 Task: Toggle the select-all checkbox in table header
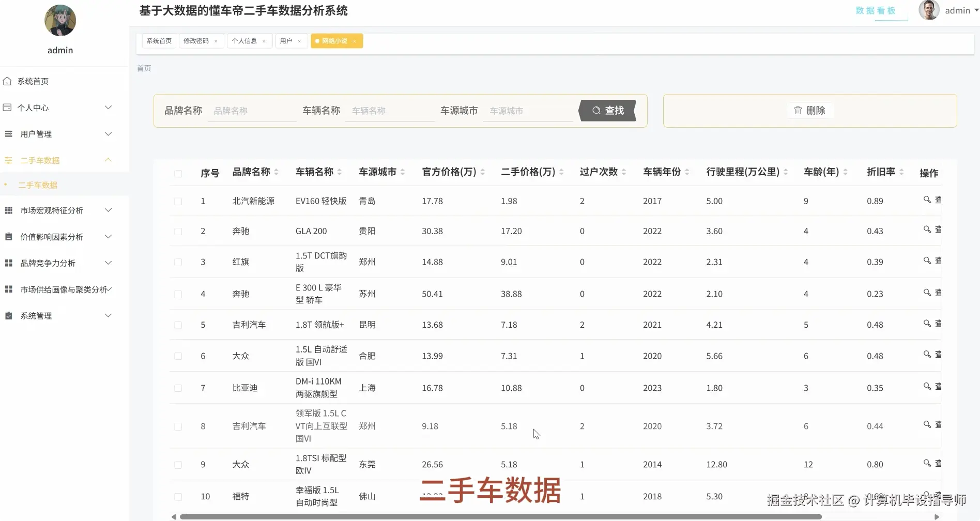[x=178, y=174]
